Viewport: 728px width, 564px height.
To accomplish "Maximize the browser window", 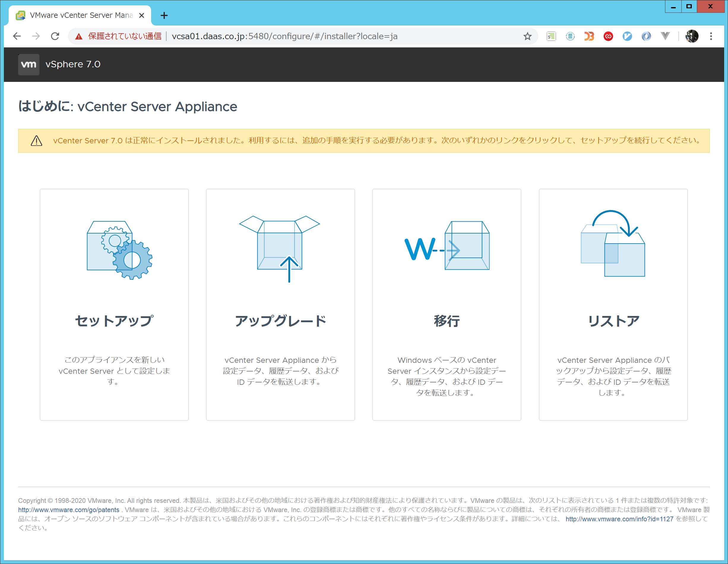I will (x=689, y=6).
